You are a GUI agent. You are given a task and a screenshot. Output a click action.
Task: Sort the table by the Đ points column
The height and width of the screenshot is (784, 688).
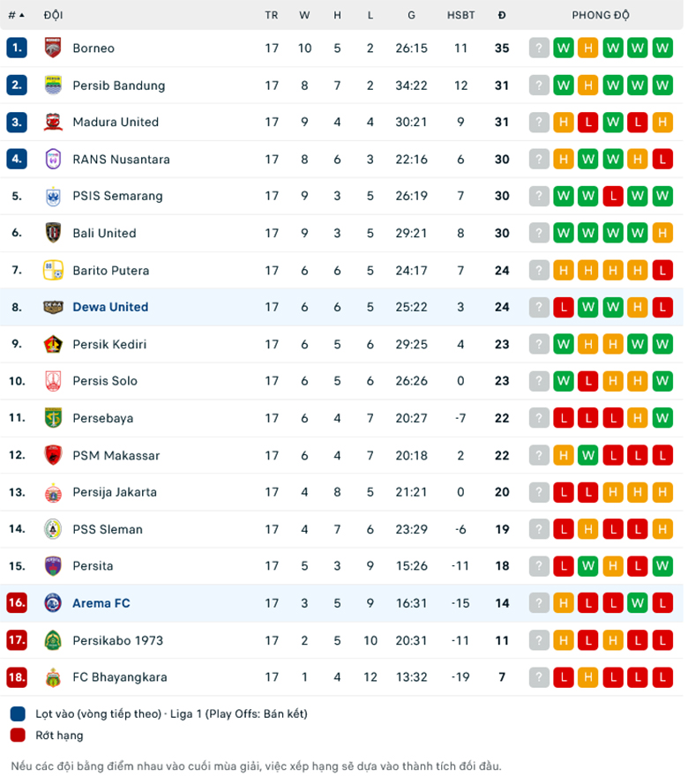[502, 14]
